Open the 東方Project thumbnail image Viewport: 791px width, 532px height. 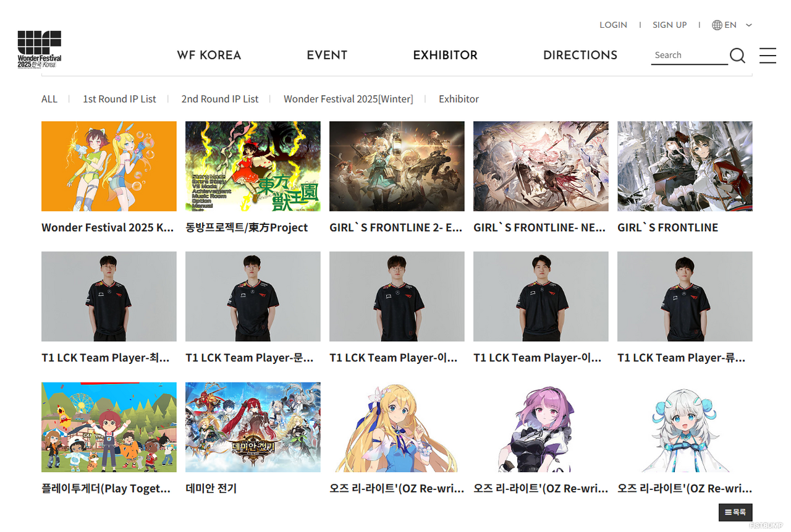point(253,166)
